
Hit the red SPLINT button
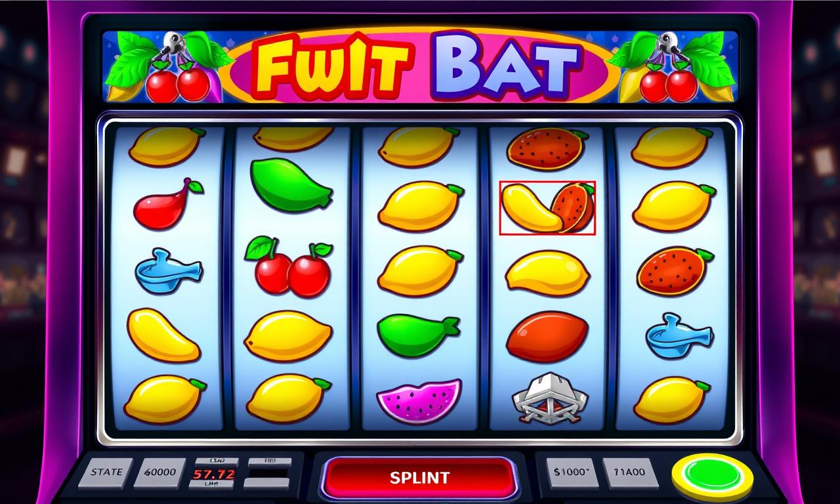(419, 477)
